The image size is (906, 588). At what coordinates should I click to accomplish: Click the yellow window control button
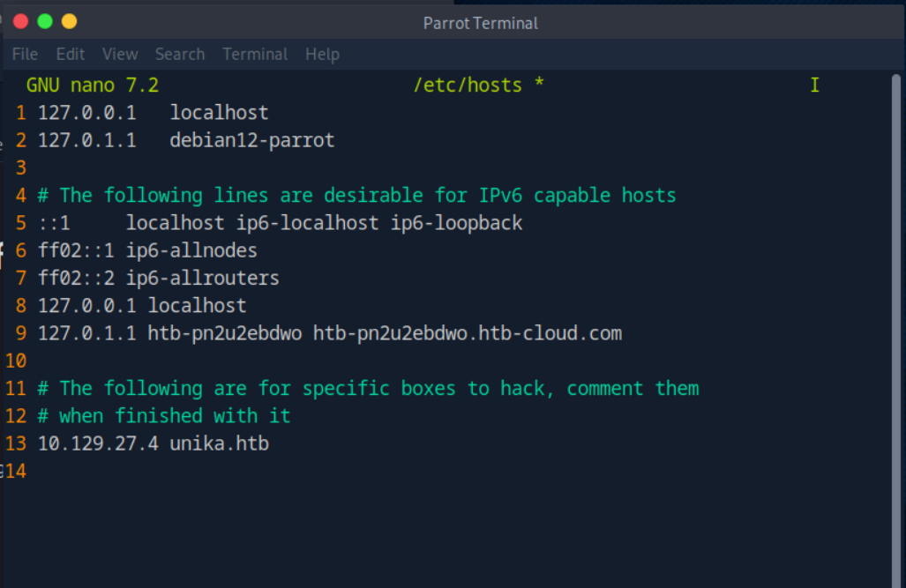click(69, 22)
